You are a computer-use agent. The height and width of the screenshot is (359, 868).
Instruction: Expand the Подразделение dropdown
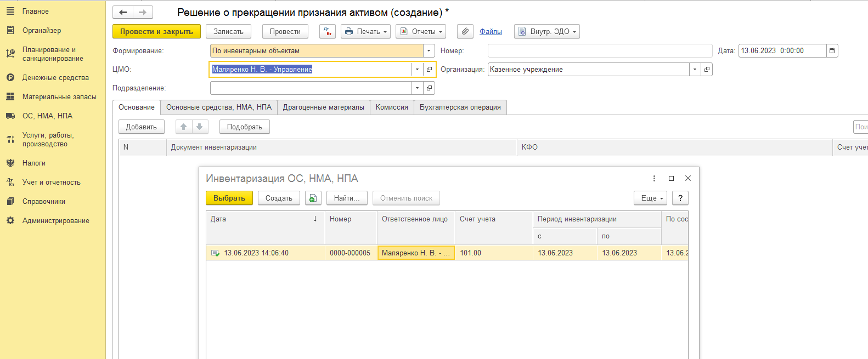point(418,88)
